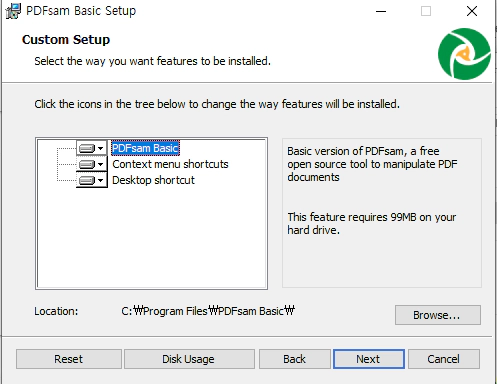Close the PDFsam Basic Setup window

472,11
